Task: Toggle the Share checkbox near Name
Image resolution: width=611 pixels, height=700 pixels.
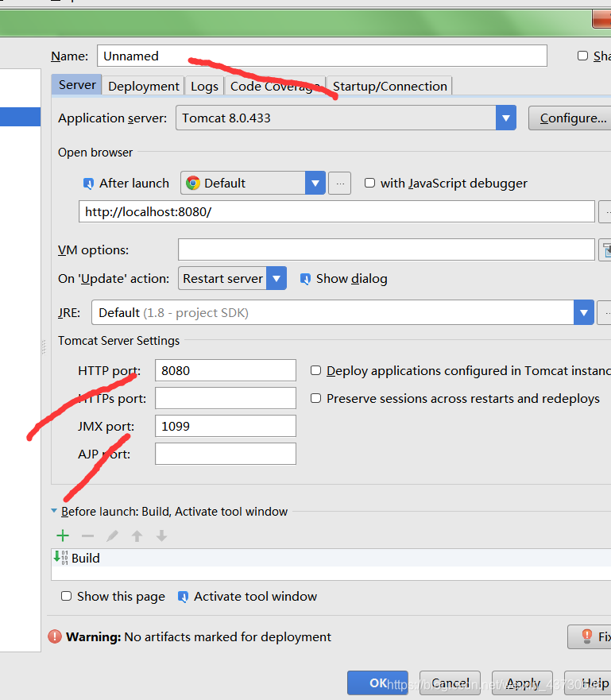Action: [x=582, y=56]
